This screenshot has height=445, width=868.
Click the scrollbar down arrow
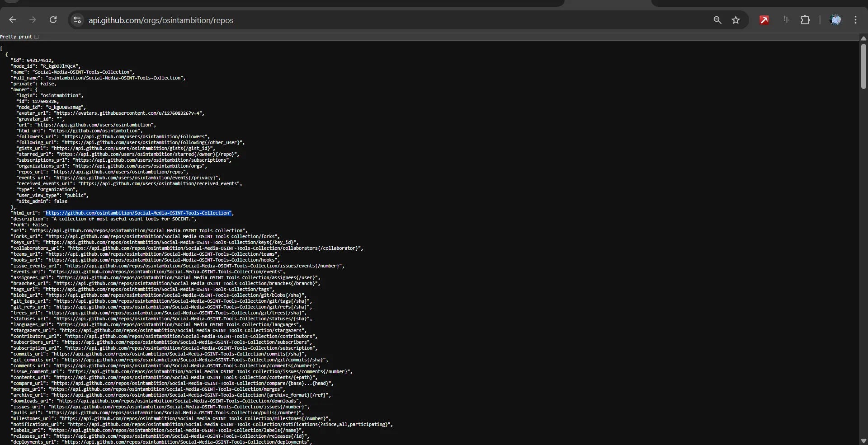863,441
